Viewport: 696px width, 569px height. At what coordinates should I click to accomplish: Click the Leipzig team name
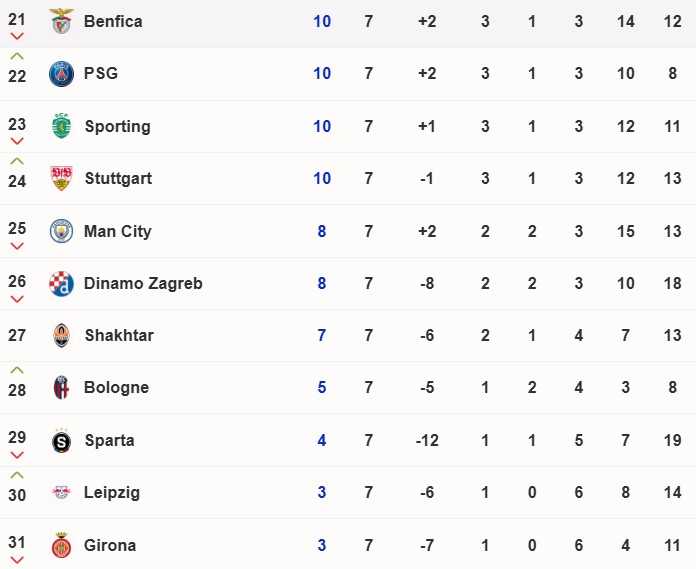[112, 493]
